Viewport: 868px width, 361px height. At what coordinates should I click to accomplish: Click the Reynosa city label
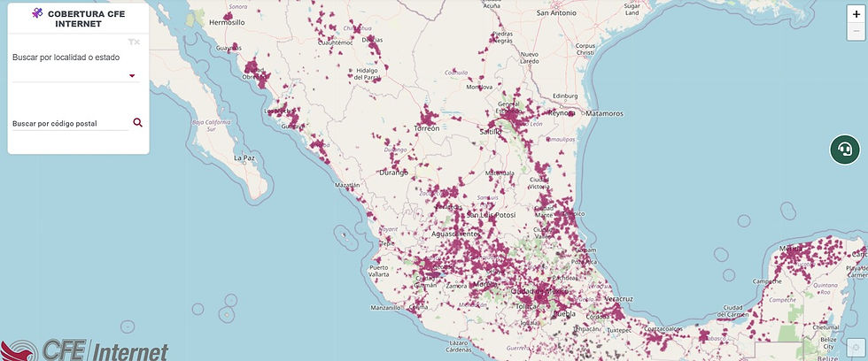(560, 112)
